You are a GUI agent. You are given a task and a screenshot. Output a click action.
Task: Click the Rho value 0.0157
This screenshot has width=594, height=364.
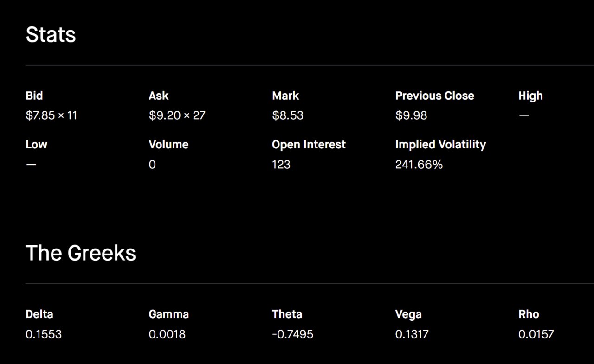tap(536, 334)
